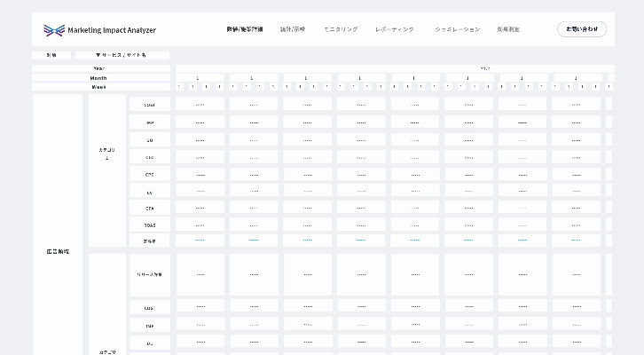Select the CPA metric row label
This screenshot has width=644, height=355.
pyautogui.click(x=150, y=208)
